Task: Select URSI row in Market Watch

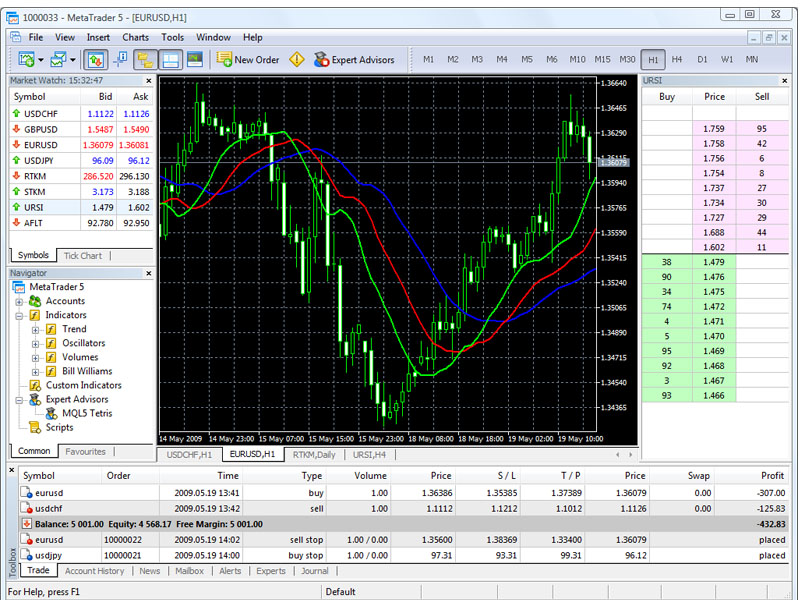Action: coord(81,207)
